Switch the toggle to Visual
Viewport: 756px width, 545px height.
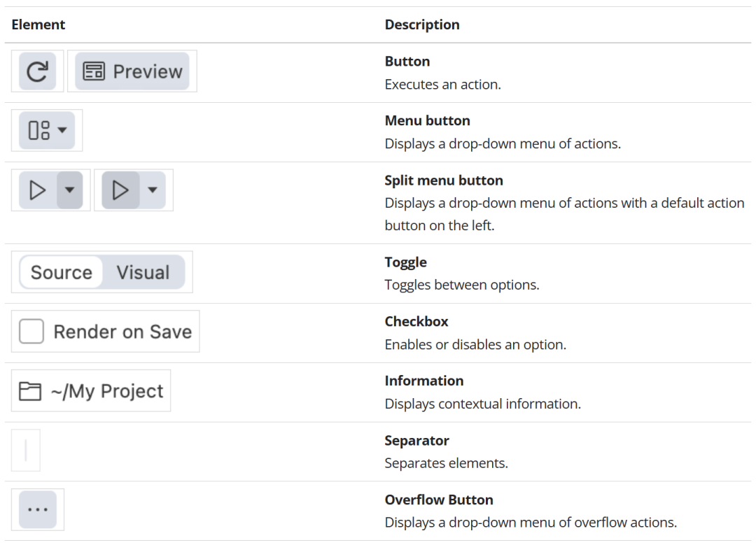(143, 272)
